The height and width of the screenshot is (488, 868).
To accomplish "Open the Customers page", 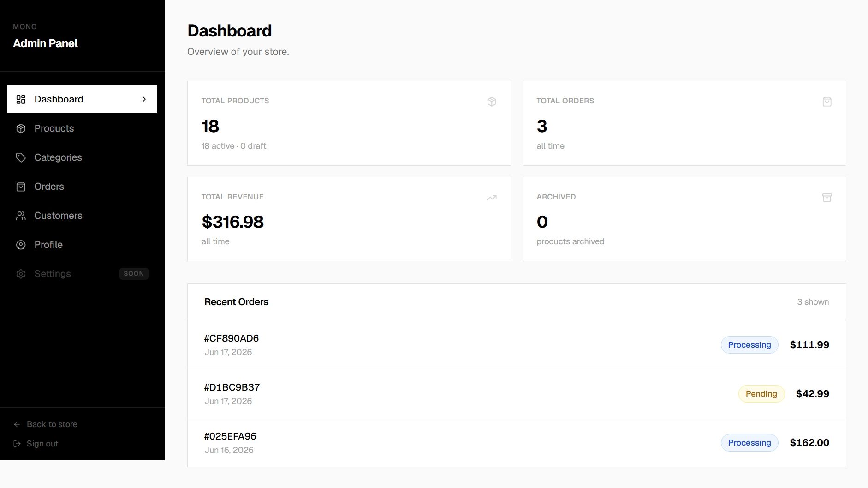I will 82,216.
